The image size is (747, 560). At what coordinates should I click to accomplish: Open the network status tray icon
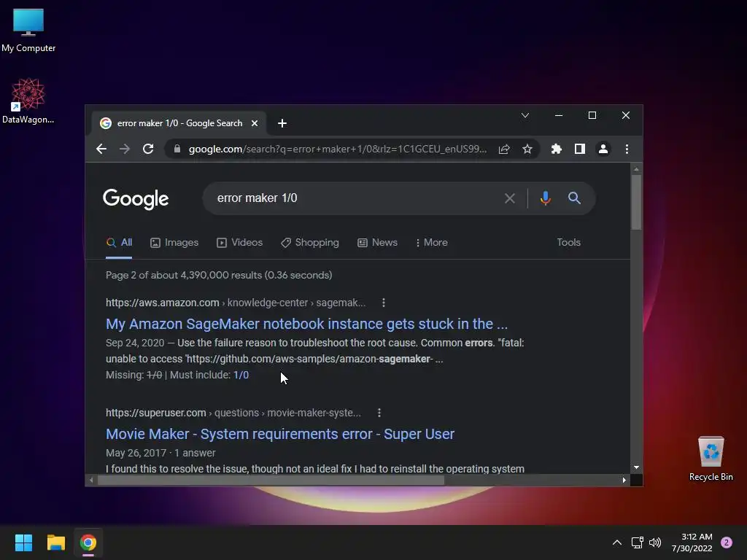[637, 542]
